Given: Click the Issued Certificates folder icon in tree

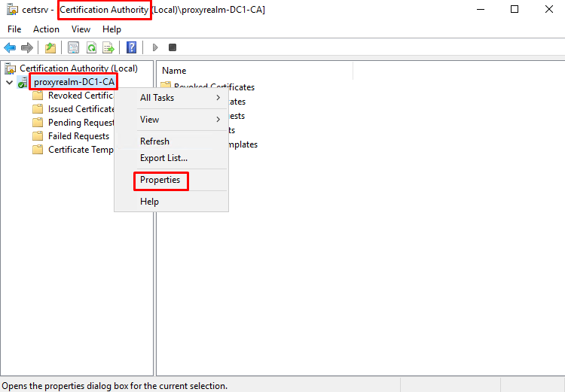Looking at the screenshot, I should [38, 109].
